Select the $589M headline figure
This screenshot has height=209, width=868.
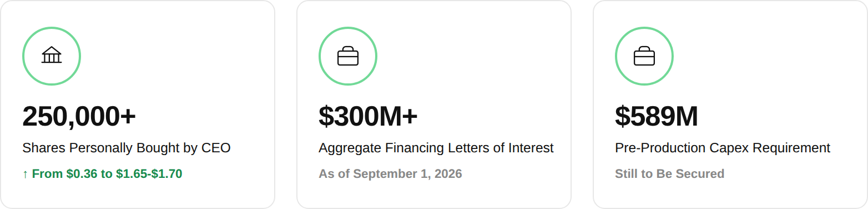click(x=657, y=116)
